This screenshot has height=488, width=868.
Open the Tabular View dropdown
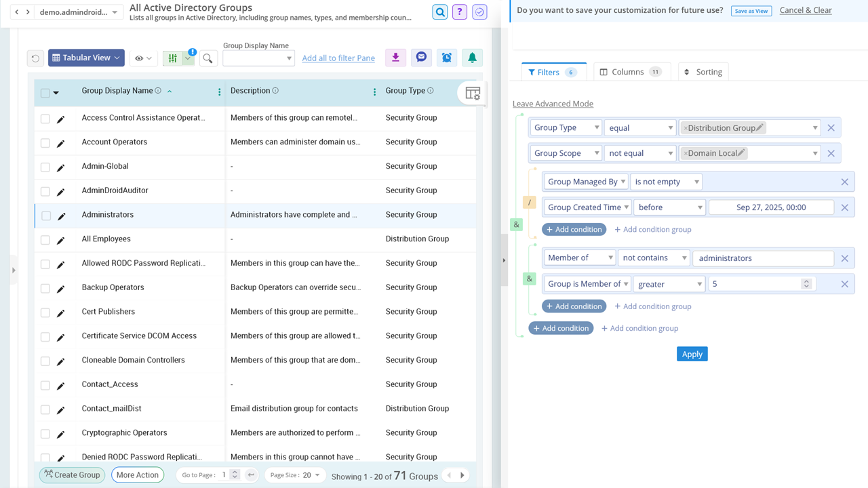pos(86,58)
